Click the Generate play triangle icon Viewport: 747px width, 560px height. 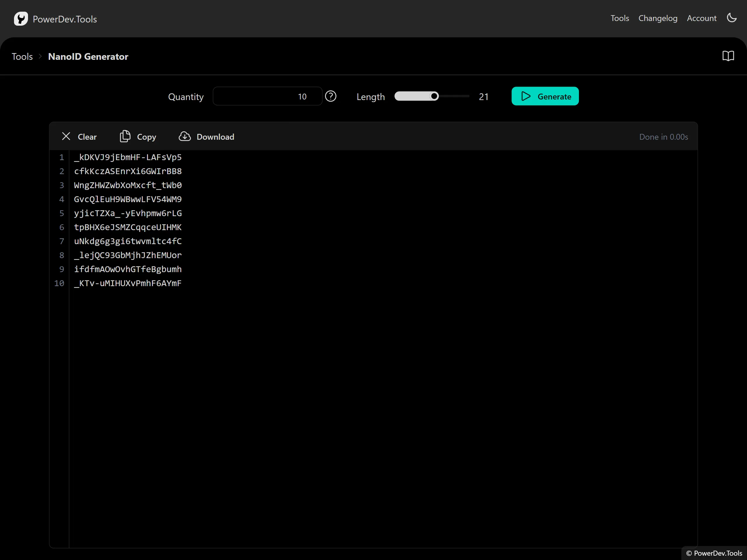point(526,96)
